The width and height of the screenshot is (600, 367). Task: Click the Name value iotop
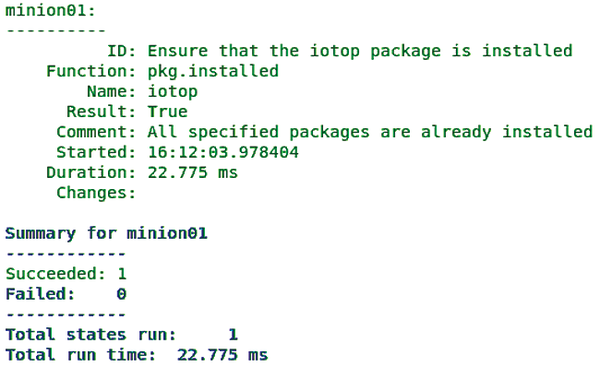(x=173, y=92)
